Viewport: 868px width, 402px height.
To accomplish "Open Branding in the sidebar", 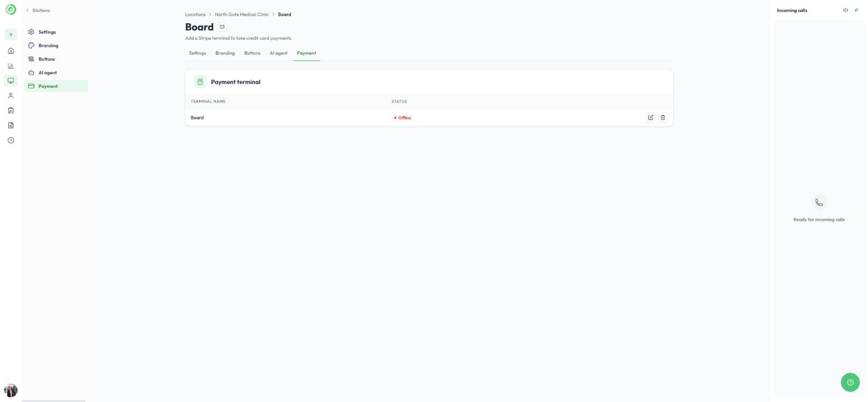I will [x=56, y=46].
